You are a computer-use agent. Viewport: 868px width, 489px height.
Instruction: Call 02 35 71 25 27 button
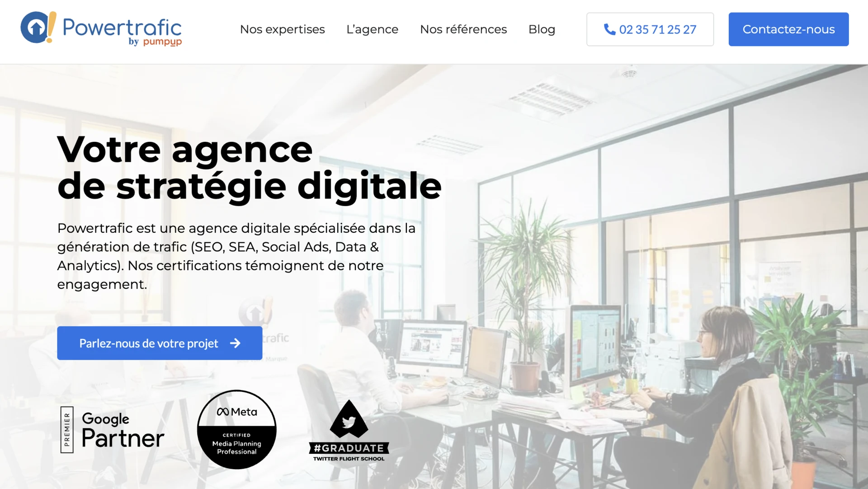(x=650, y=29)
